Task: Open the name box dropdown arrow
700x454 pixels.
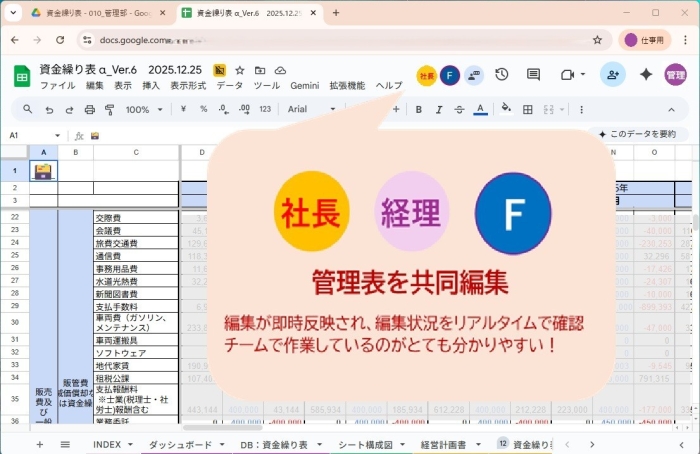Action: pos(57,135)
